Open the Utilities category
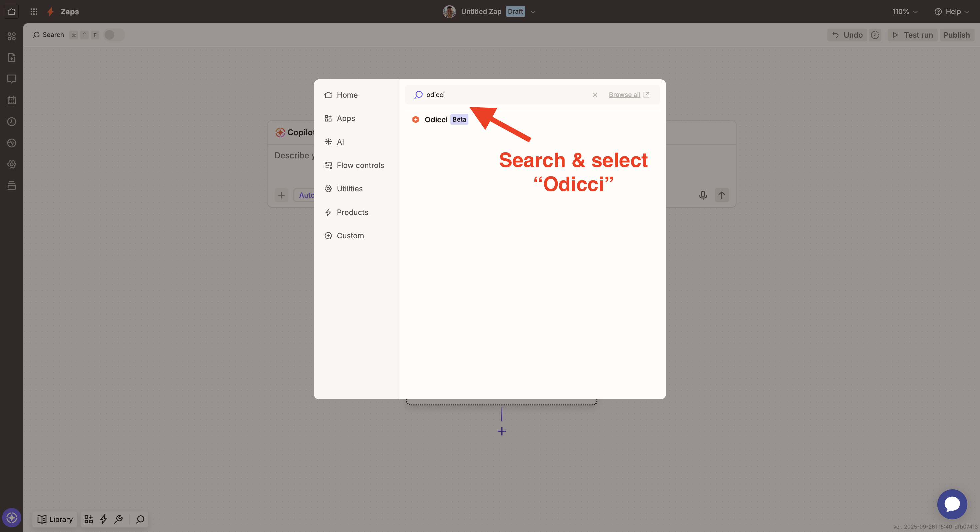 [349, 189]
